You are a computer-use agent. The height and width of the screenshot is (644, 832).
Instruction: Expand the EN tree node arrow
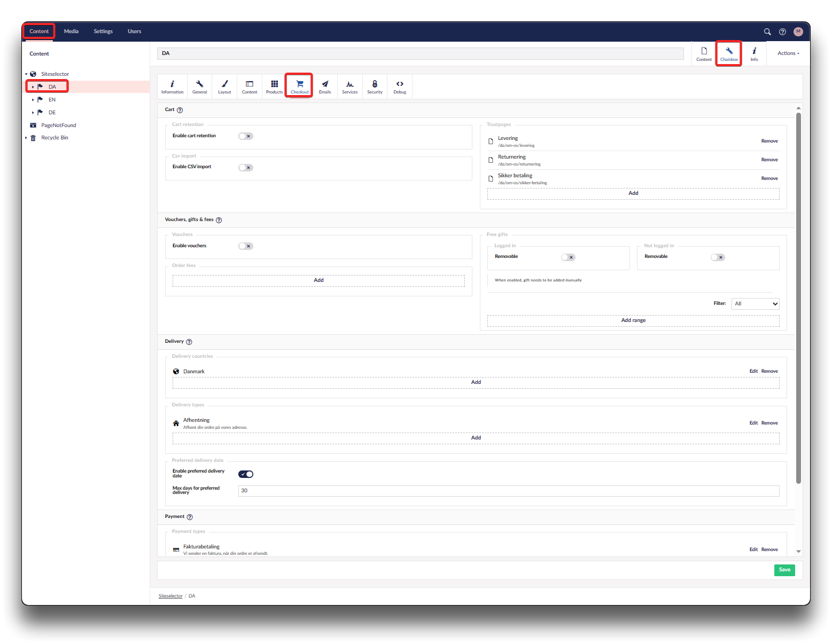pos(33,100)
